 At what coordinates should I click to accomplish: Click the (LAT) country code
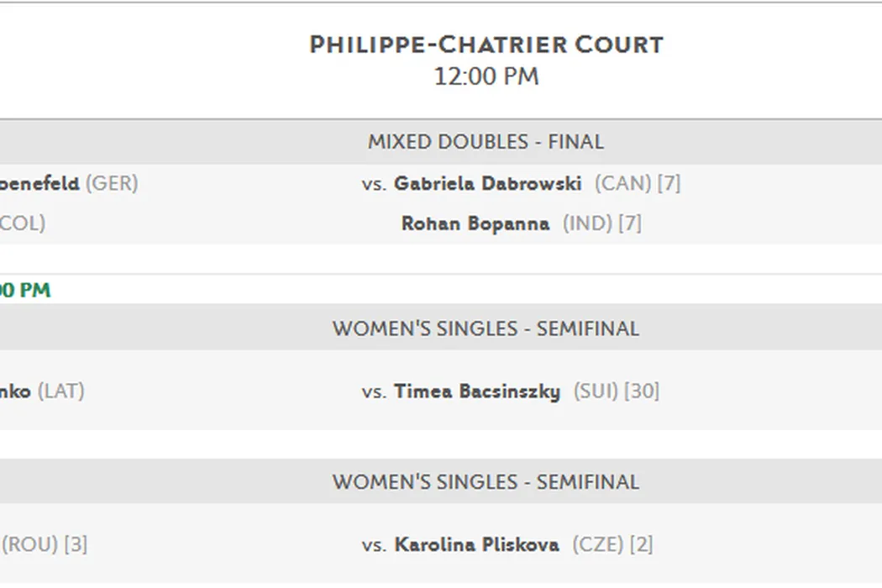click(x=61, y=391)
